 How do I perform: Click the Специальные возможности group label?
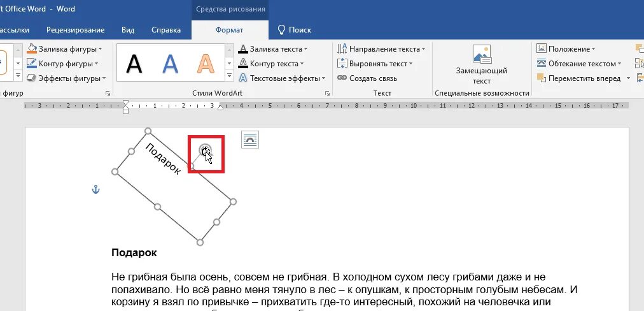point(482,94)
